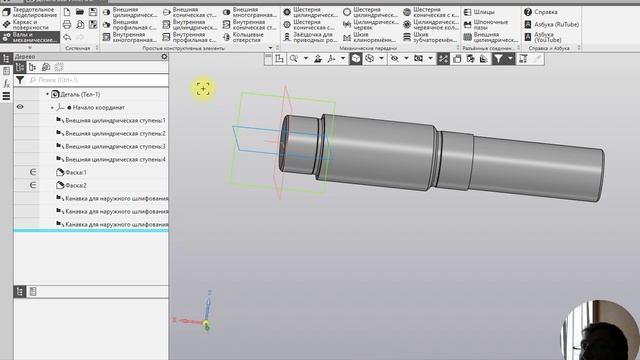
Task: Show the parameters table sidebar panel
Action: (6, 71)
